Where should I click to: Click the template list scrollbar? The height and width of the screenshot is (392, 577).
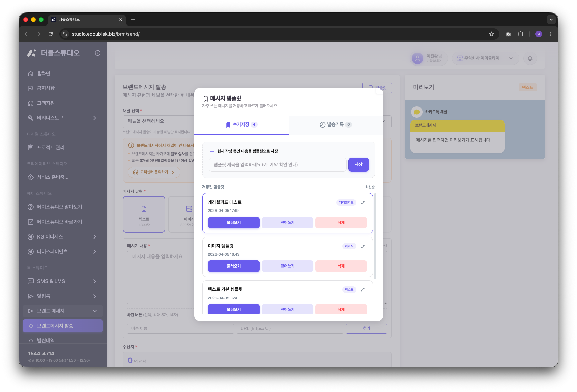point(375,236)
